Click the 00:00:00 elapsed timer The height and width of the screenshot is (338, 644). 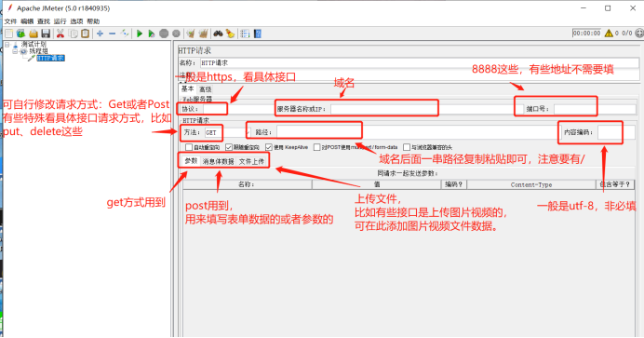[586, 34]
